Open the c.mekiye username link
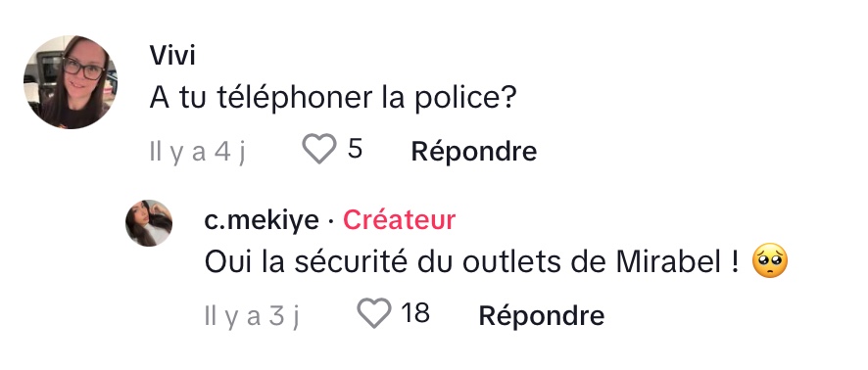868x370 pixels. pyautogui.click(x=262, y=220)
